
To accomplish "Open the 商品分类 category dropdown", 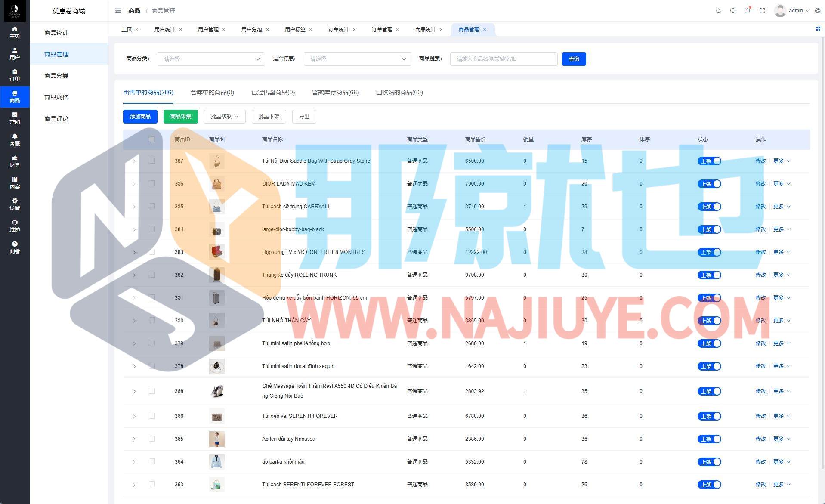I will click(211, 59).
